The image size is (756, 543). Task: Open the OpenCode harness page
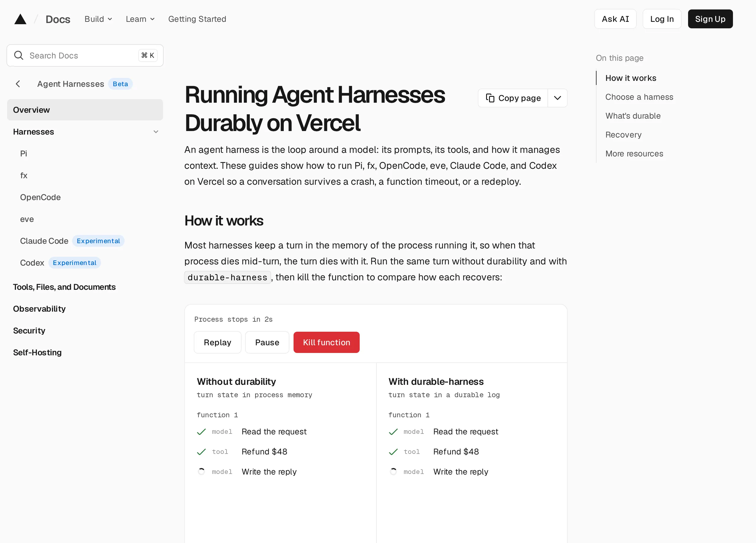click(40, 197)
